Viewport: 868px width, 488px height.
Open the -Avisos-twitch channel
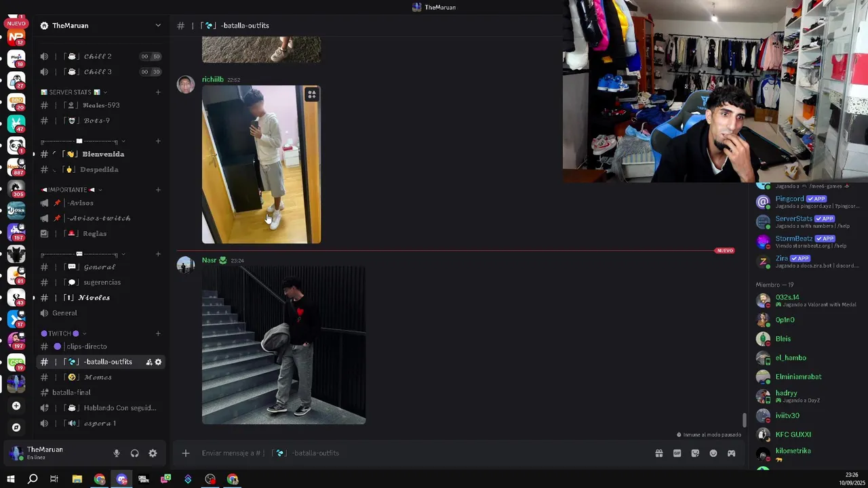[x=100, y=218]
